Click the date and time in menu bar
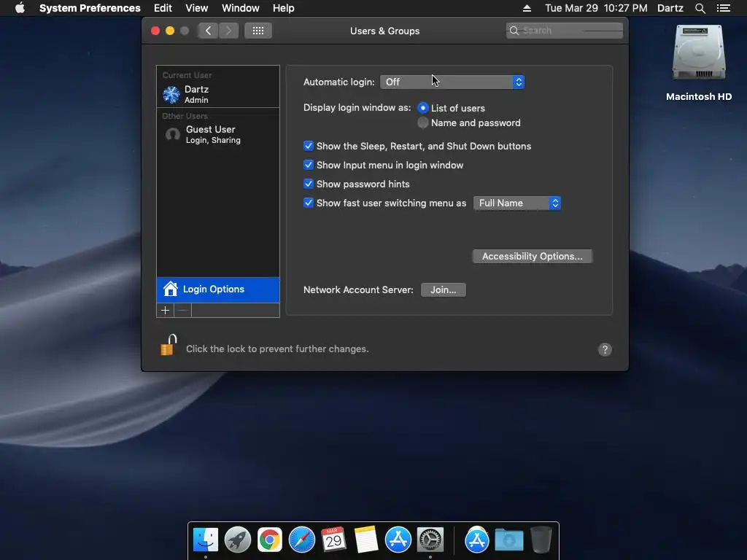 tap(596, 8)
